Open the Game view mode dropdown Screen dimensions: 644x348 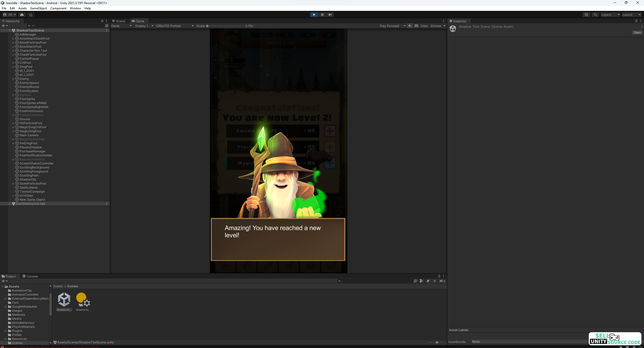[122, 26]
